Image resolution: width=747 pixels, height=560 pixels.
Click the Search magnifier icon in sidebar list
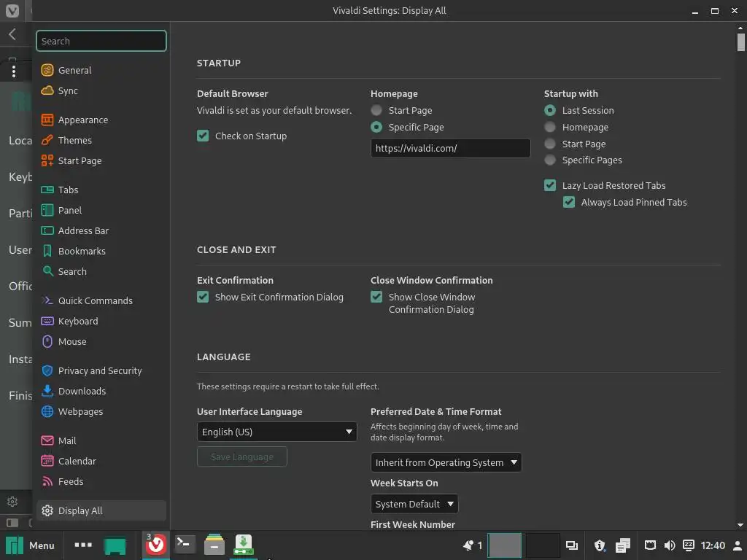[47, 271]
